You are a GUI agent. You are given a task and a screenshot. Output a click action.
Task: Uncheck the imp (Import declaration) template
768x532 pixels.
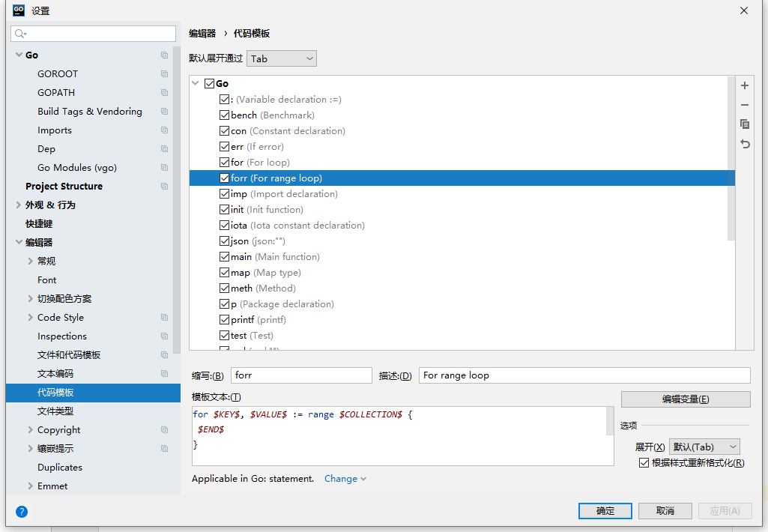coord(224,194)
